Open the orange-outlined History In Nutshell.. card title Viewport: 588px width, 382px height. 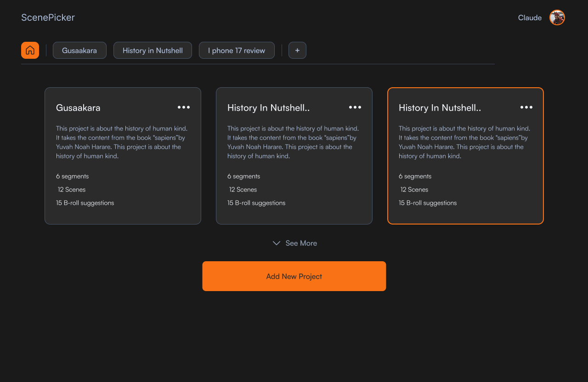(x=440, y=108)
